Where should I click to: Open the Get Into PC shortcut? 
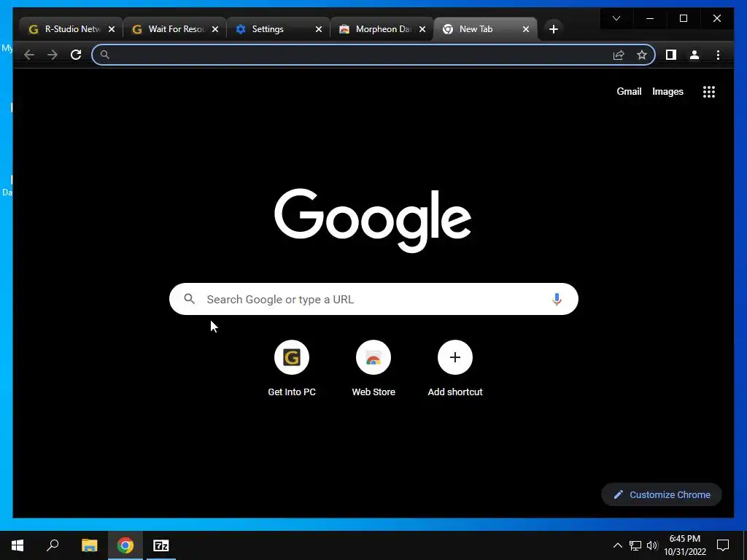292,368
